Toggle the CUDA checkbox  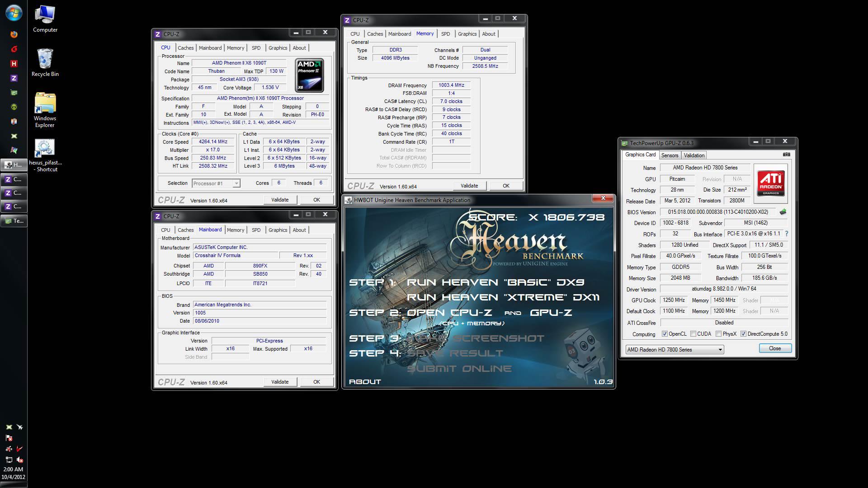[693, 334]
